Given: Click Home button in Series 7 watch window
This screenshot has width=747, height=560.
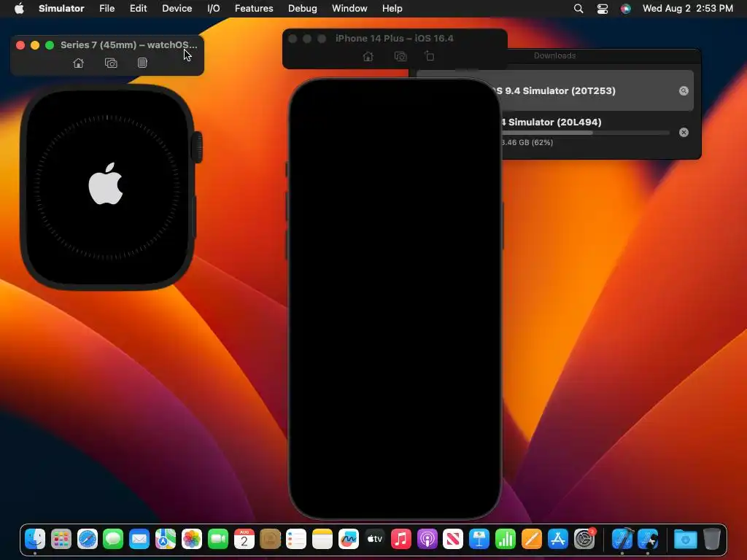Looking at the screenshot, I should point(79,63).
